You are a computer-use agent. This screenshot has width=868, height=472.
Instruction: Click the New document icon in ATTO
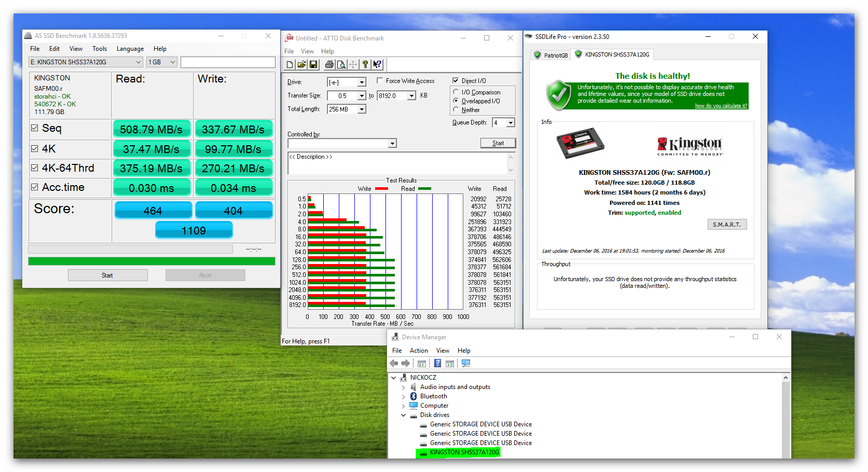290,64
